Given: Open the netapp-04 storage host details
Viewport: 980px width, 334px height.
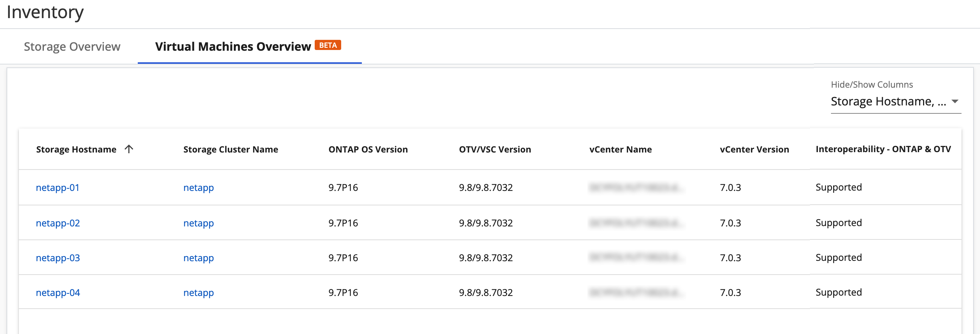Looking at the screenshot, I should (57, 293).
